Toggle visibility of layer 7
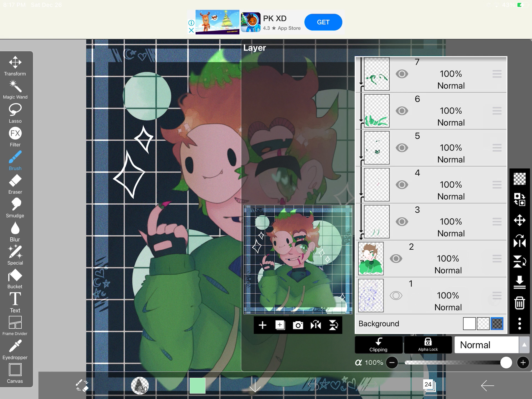The width and height of the screenshot is (532, 399). tap(402, 74)
